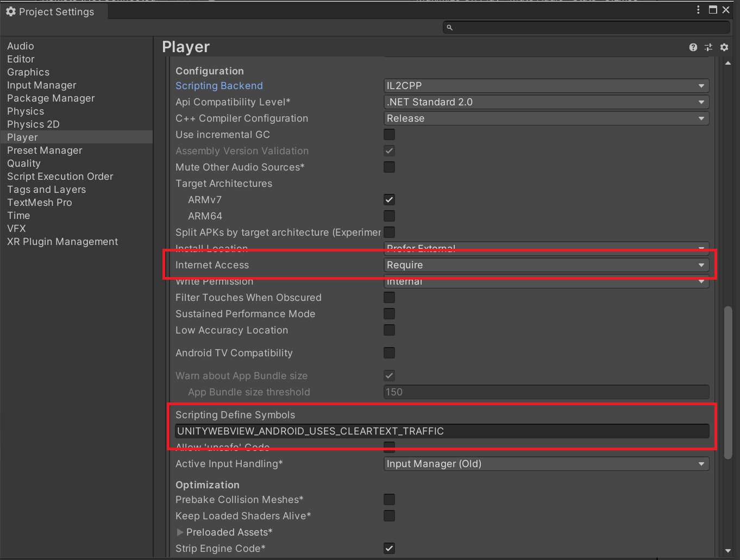Click the Project Settings gear icon on the tab
This screenshot has width=740, height=560.
[11, 11]
